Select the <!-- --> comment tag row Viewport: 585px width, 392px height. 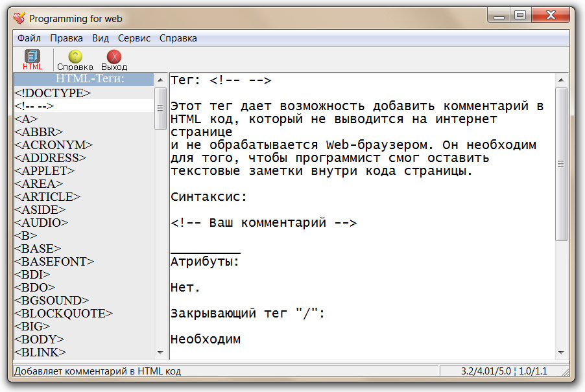84,106
